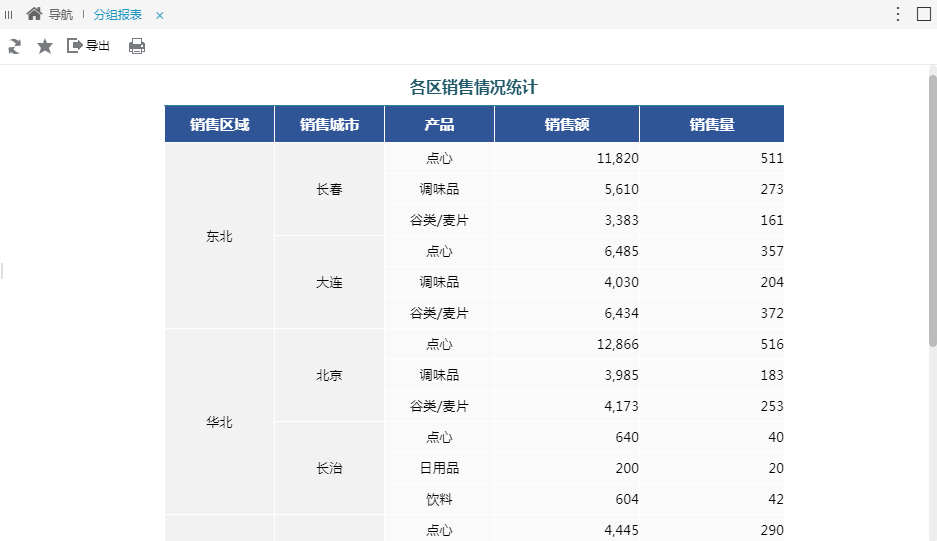Click the 销售城市 column header
Screen dimensions: 937x541
point(329,124)
